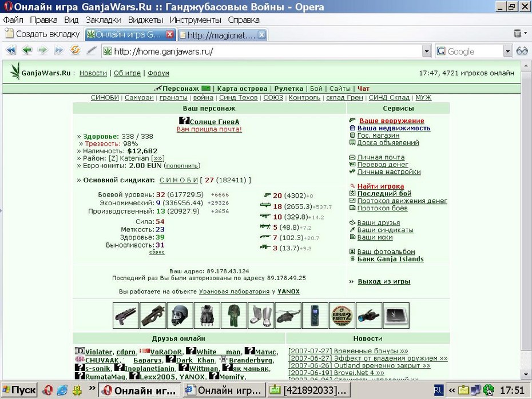This screenshot has width=532, height=399.
Task: Select the night vision scope item
Action: (x=369, y=316)
